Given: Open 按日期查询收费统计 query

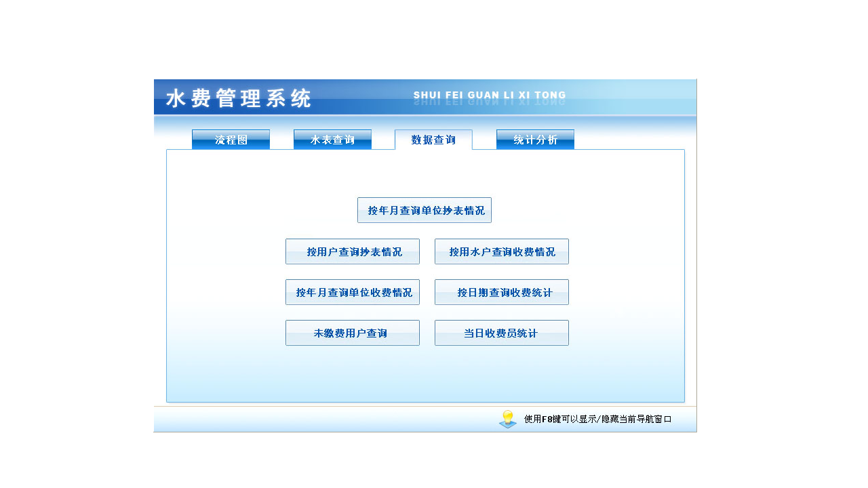Looking at the screenshot, I should (501, 292).
